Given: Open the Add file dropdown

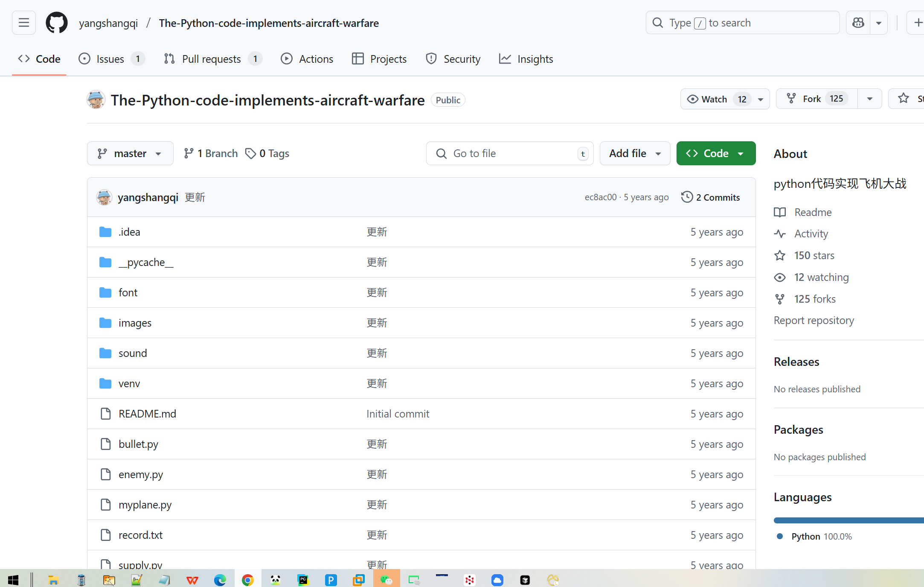Looking at the screenshot, I should click(634, 153).
